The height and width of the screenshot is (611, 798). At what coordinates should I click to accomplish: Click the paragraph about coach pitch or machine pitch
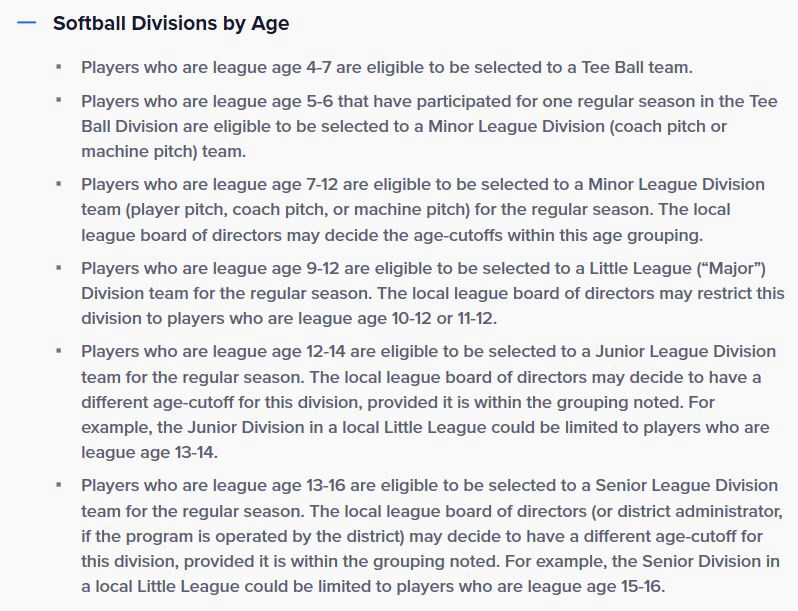[x=430, y=126]
